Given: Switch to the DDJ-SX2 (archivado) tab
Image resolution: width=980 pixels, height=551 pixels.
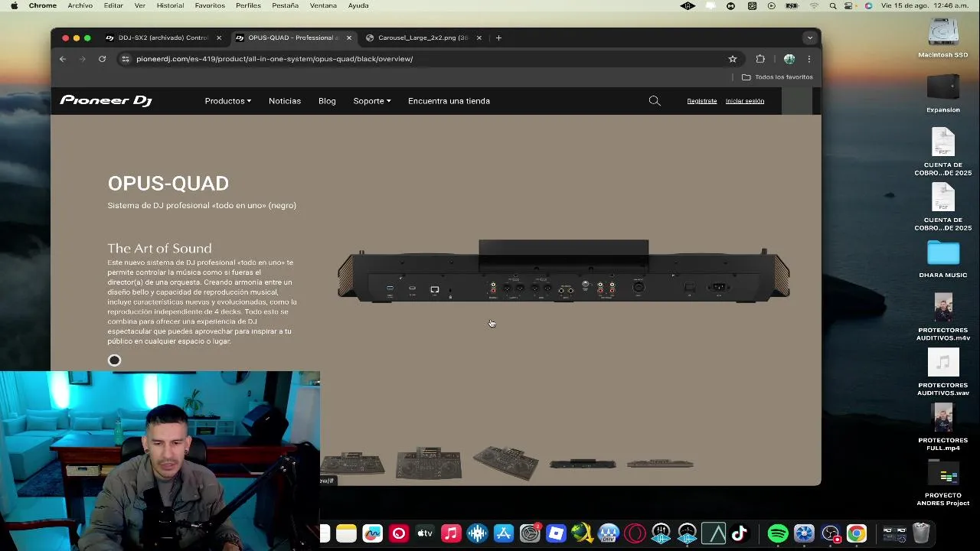Looking at the screenshot, I should pos(163,37).
